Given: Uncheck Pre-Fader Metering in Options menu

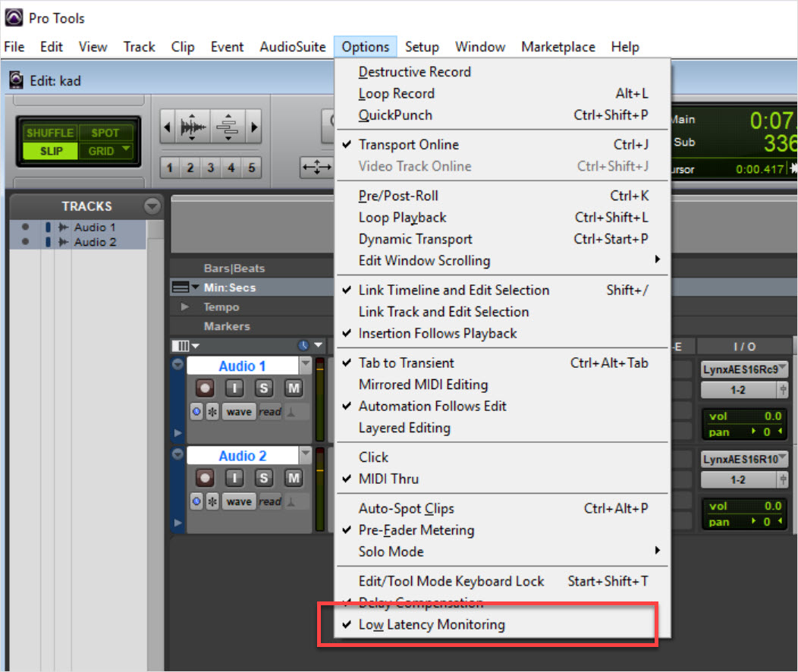Looking at the screenshot, I should pyautogui.click(x=416, y=530).
